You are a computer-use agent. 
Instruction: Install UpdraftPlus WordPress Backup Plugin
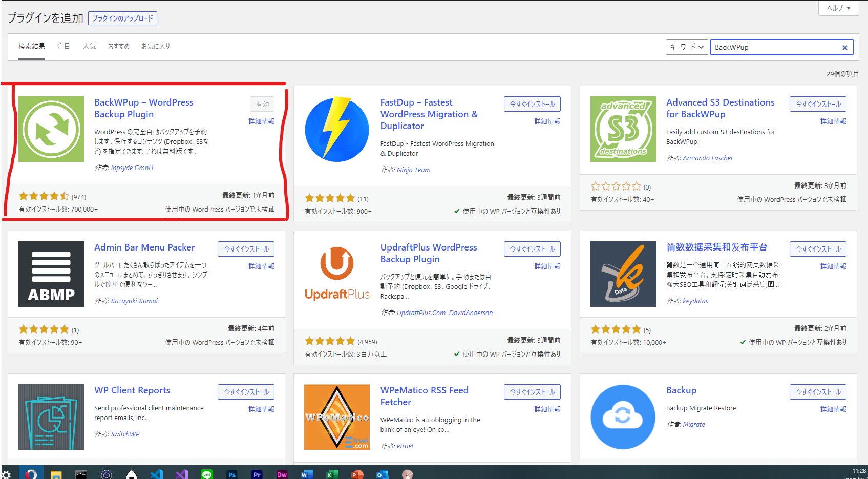[532, 249]
